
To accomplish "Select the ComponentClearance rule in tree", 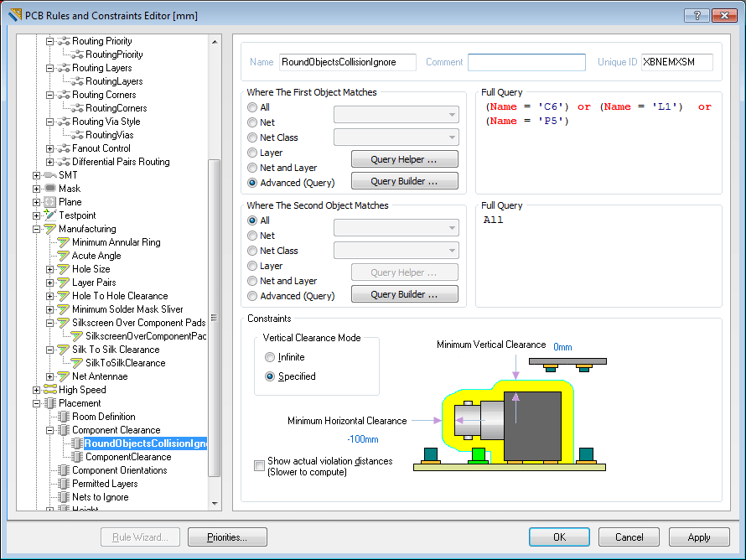I will pos(127,457).
